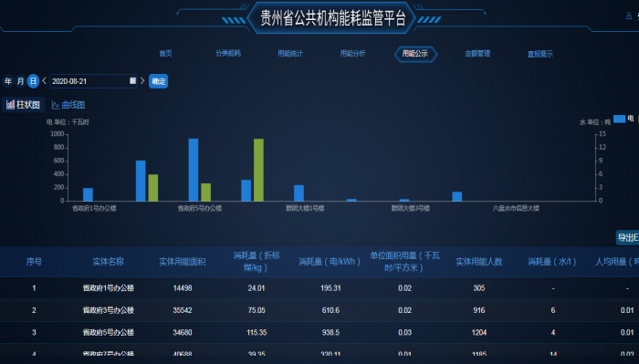This screenshot has width=639, height=364.
Task: Open the 定额管理 menu item
Action: click(x=477, y=53)
